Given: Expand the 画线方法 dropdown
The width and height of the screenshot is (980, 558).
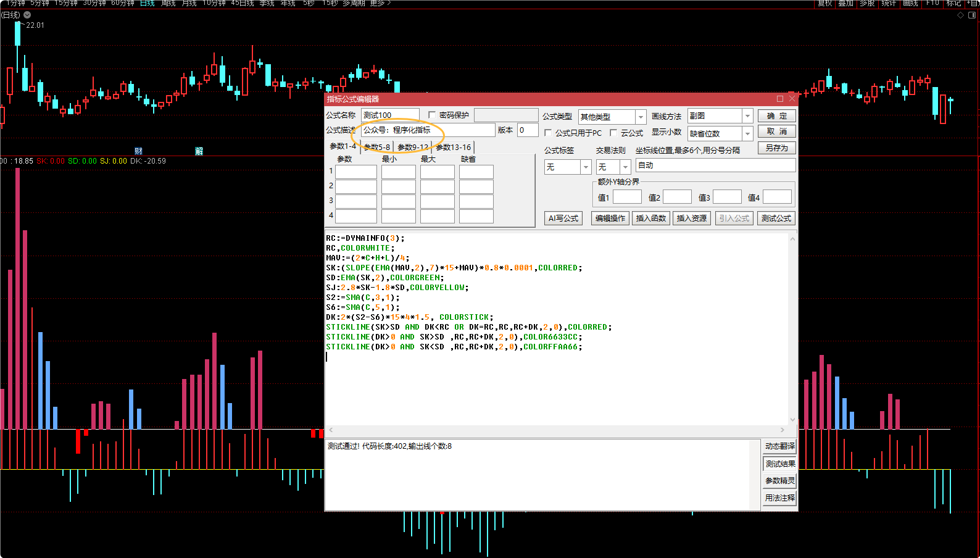Looking at the screenshot, I should click(747, 116).
